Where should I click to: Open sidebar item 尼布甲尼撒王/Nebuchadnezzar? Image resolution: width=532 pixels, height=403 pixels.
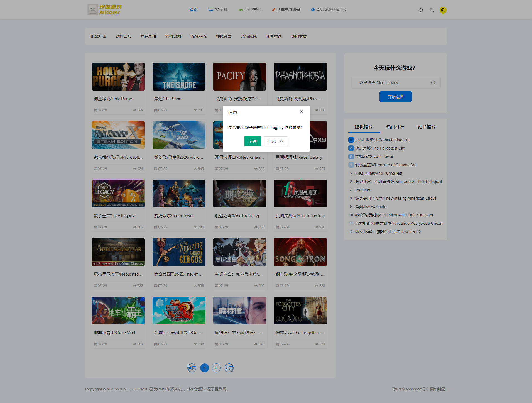pyautogui.click(x=383, y=140)
